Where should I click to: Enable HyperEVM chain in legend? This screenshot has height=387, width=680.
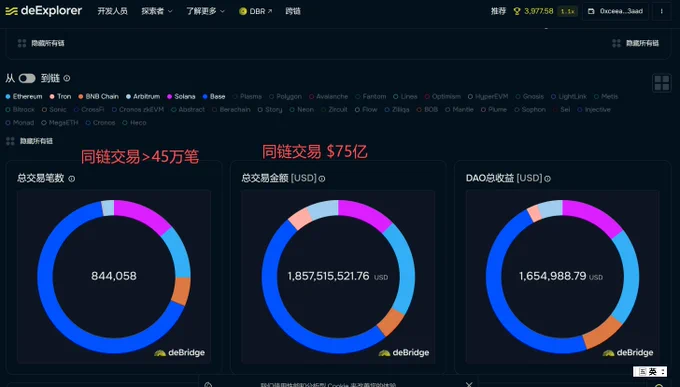[x=488, y=96]
